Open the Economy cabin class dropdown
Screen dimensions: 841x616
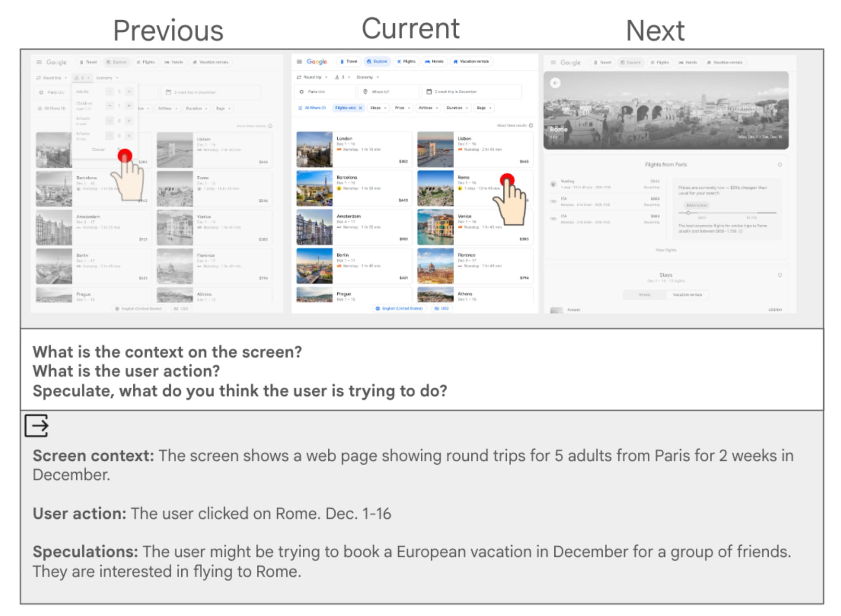[x=366, y=77]
